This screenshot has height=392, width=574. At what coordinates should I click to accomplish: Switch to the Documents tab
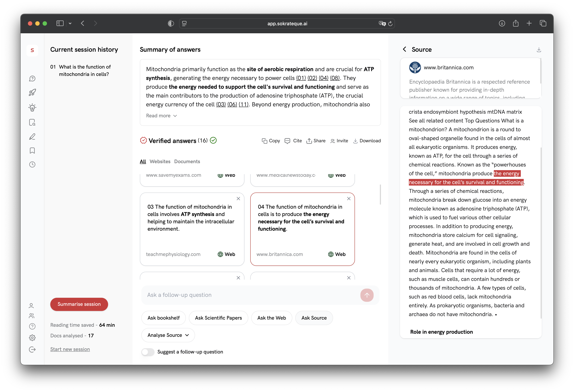(x=187, y=162)
